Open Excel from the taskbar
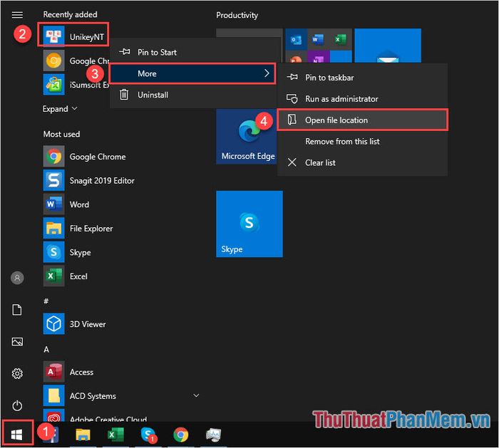 (x=115, y=434)
